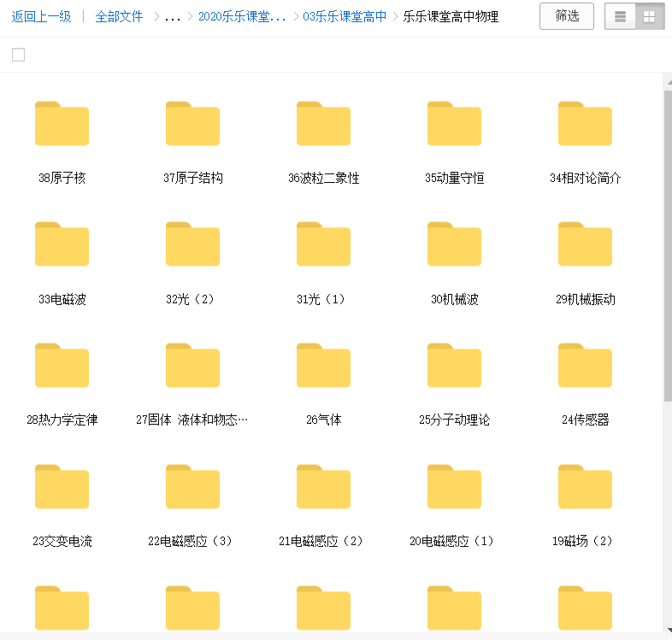Open the 34相对论简介 folder icon
The width and height of the screenshot is (672, 640).
tap(585, 123)
